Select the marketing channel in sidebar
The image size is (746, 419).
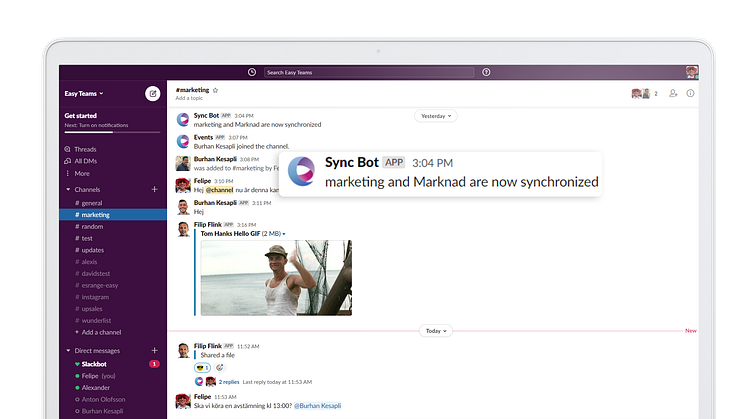(113, 215)
